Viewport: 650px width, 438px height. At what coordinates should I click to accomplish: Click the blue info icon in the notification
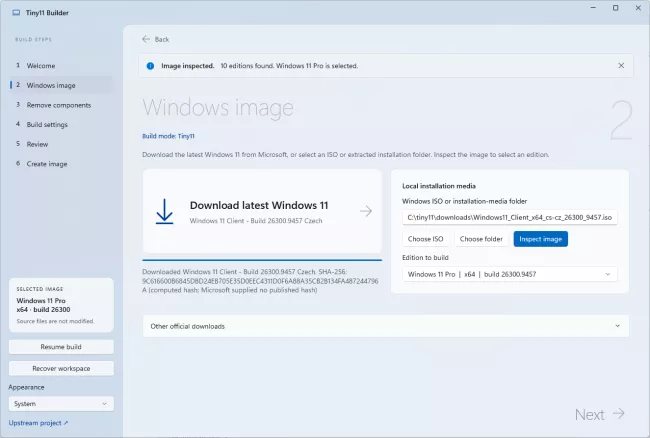click(x=150, y=66)
